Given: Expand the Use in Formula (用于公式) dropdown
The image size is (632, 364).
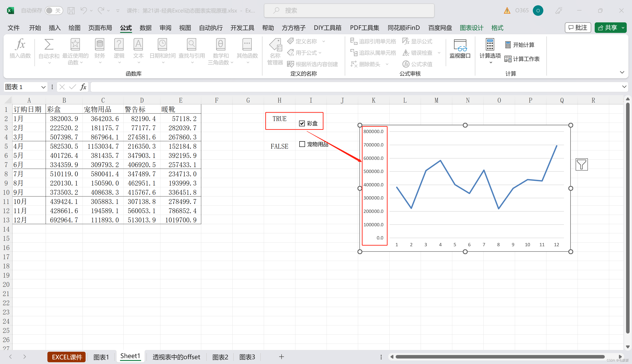Looking at the screenshot, I should point(320,53).
